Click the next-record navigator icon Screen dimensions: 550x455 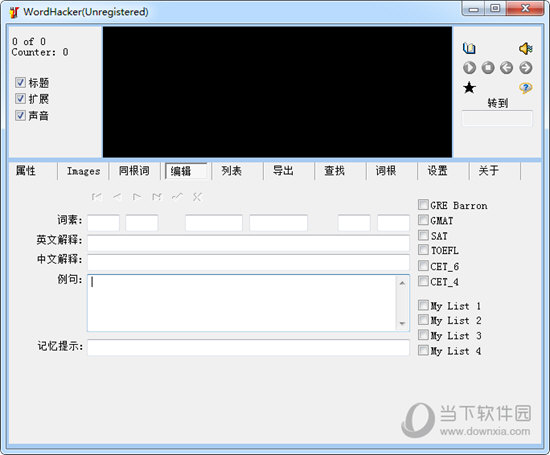137,197
